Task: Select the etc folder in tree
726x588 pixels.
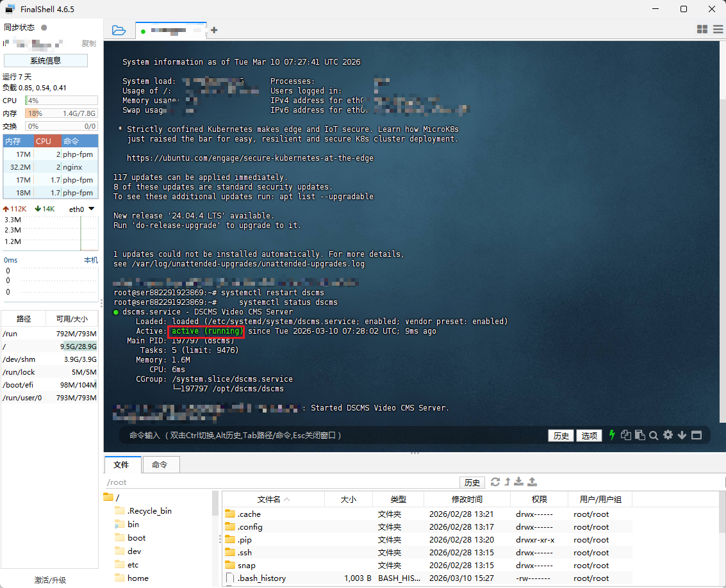Action: click(133, 564)
